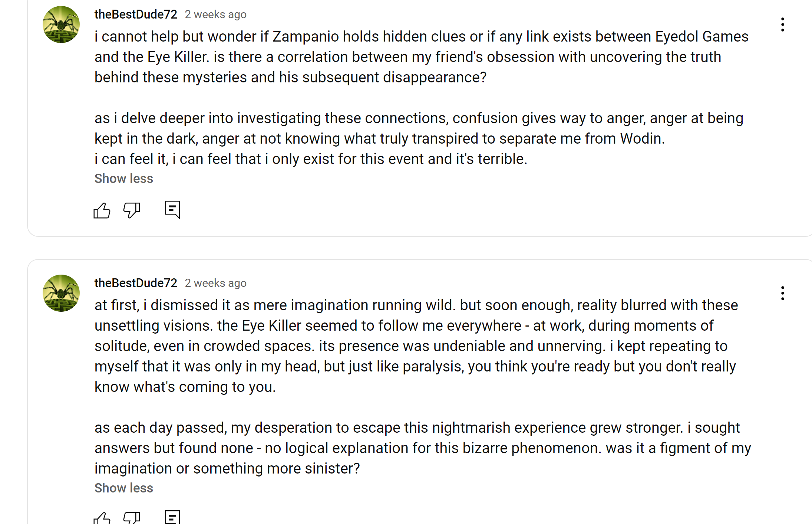Open the three-dot menu on the first comment

point(782,24)
